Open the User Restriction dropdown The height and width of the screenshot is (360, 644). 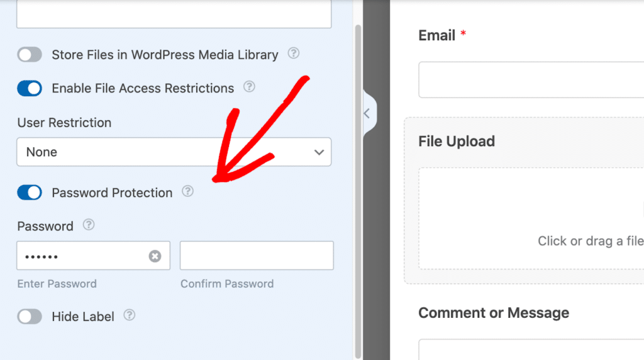click(174, 152)
